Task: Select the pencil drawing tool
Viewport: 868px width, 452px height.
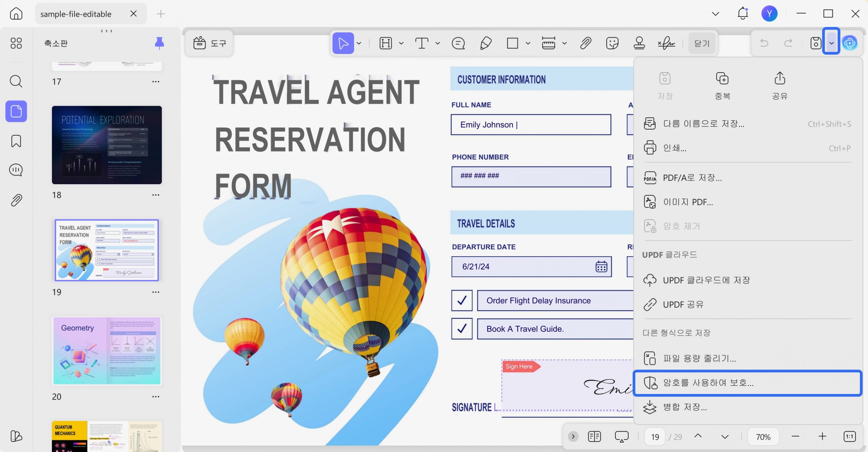Action: click(x=486, y=43)
